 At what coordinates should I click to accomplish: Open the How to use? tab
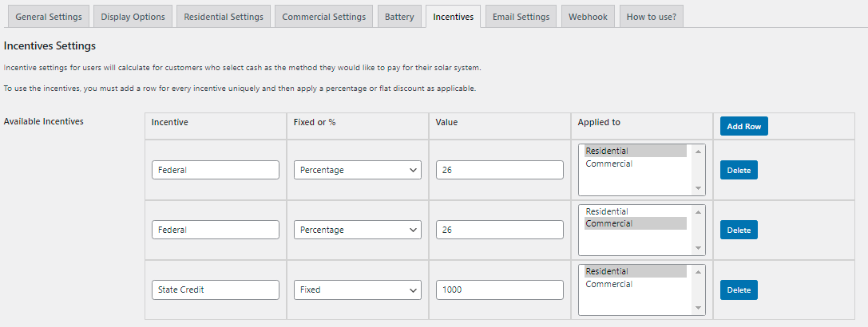[651, 17]
